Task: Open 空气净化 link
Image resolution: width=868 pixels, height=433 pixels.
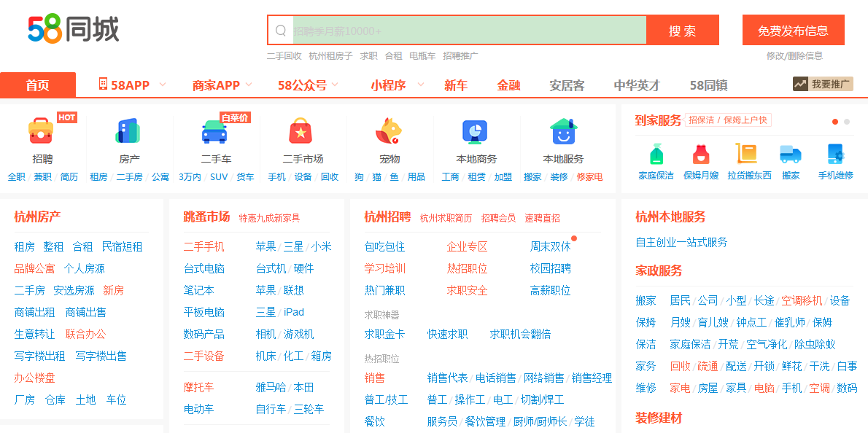Action: pos(767,345)
